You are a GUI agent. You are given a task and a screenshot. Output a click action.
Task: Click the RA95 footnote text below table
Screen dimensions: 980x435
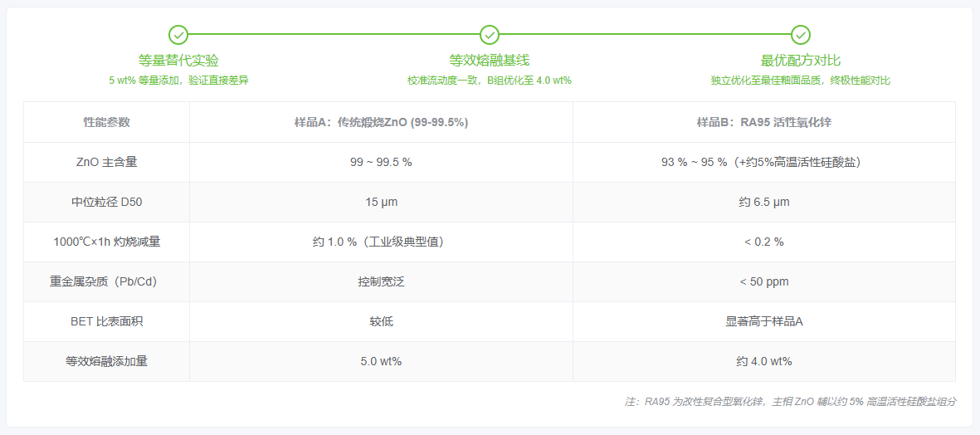[x=790, y=402]
